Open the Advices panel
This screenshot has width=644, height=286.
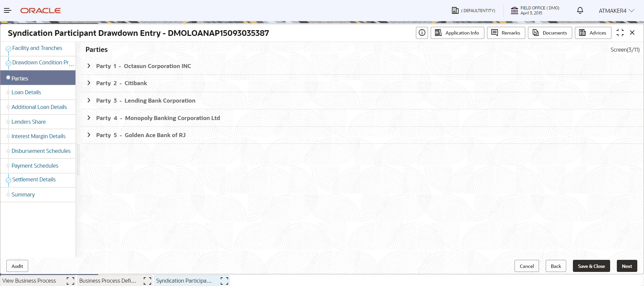(x=593, y=33)
